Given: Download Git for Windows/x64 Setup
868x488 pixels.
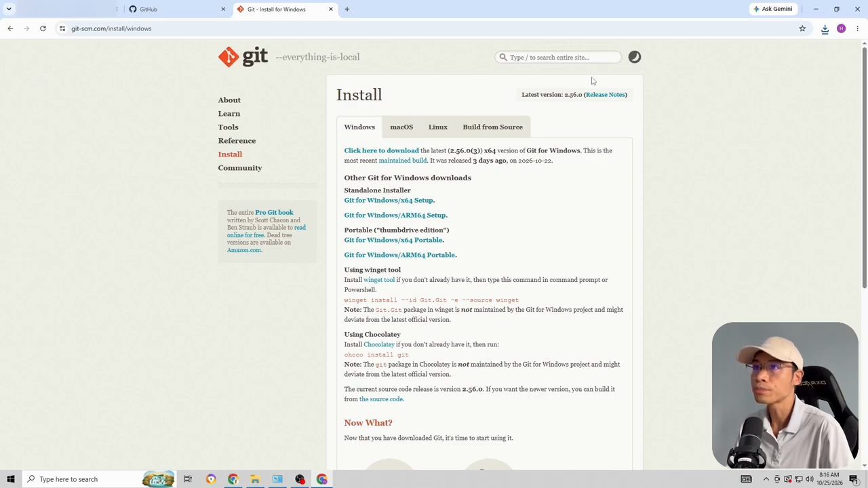Looking at the screenshot, I should click(x=389, y=201).
